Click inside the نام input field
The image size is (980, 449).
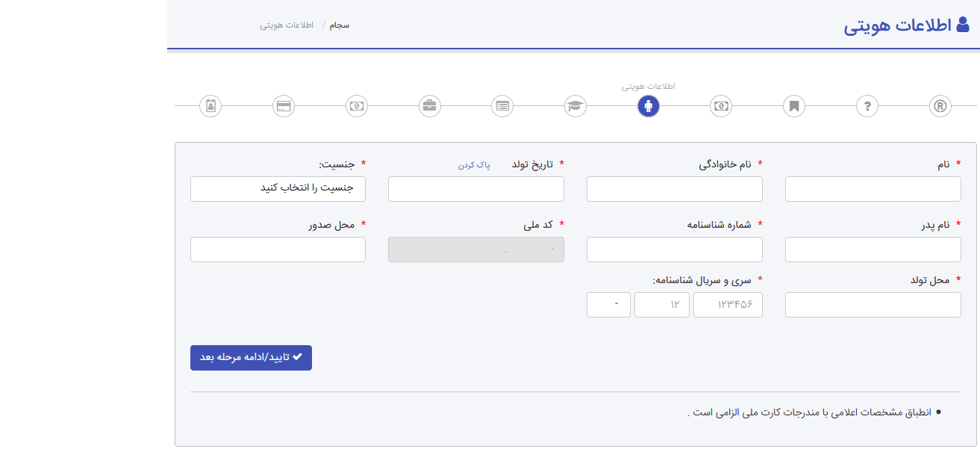[x=872, y=189]
